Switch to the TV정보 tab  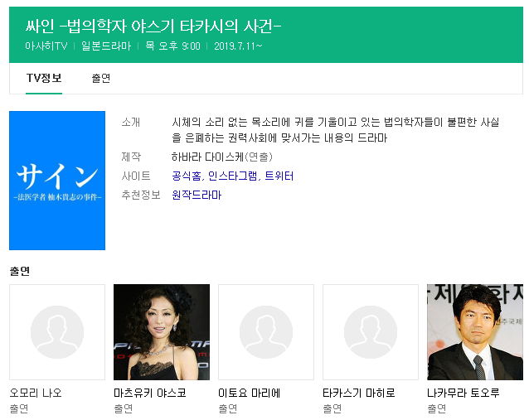point(44,78)
